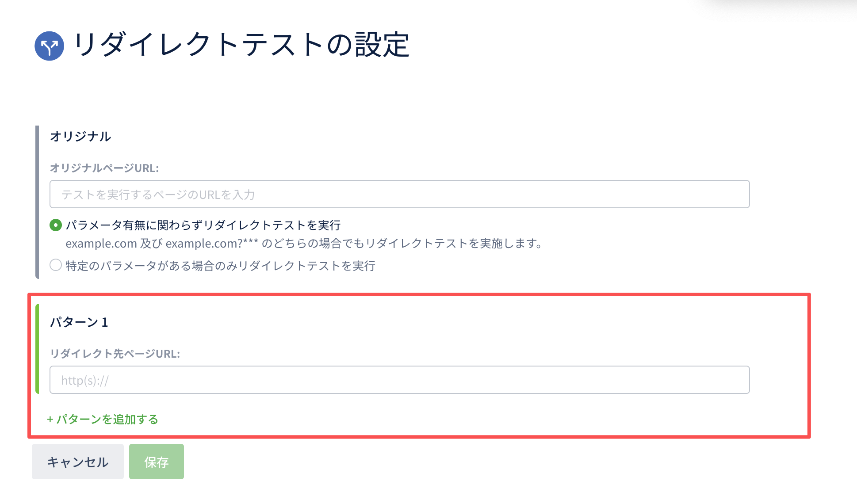Click the 特定のパラメータがある場合のみリダイレクトテストを実行 label text
This screenshot has height=504, width=857.
(x=220, y=266)
